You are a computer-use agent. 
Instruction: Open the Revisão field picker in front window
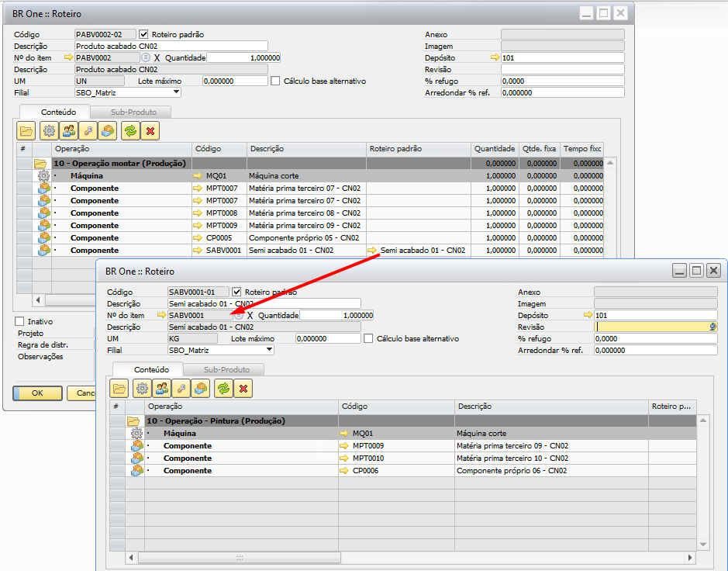click(712, 327)
